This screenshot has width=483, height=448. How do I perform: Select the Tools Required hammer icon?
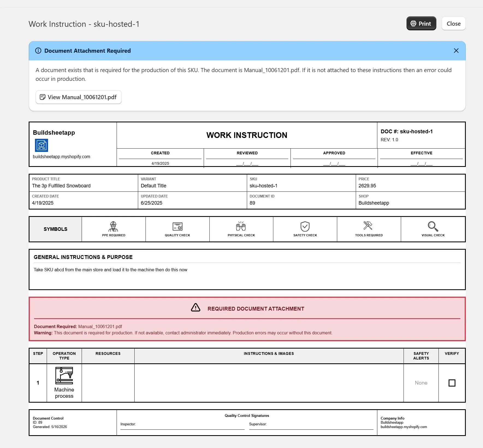368,226
